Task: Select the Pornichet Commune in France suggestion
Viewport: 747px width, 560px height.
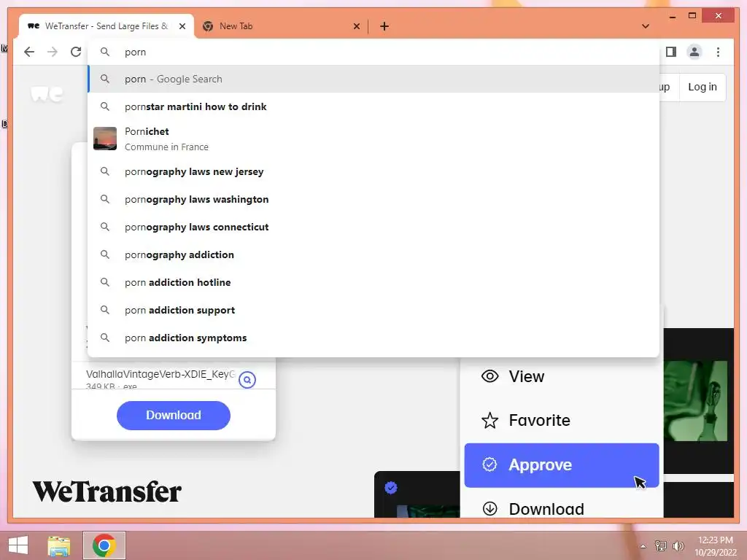Action: coord(373,139)
